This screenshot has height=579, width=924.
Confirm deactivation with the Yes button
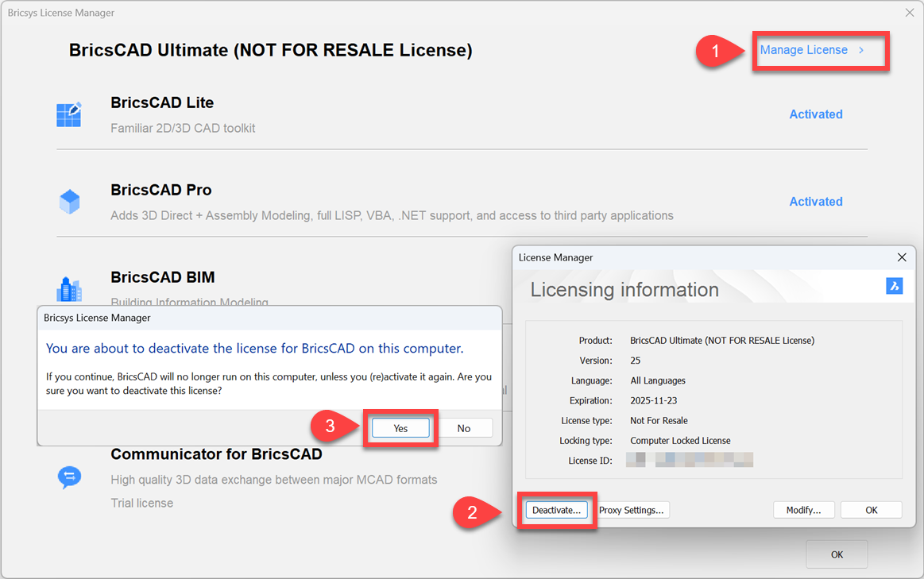pyautogui.click(x=400, y=428)
